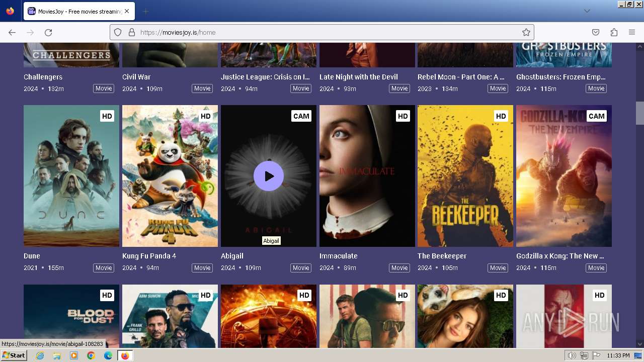Screen dimensions: 644x362
Task: Click the Dune title text
Action: point(32,256)
